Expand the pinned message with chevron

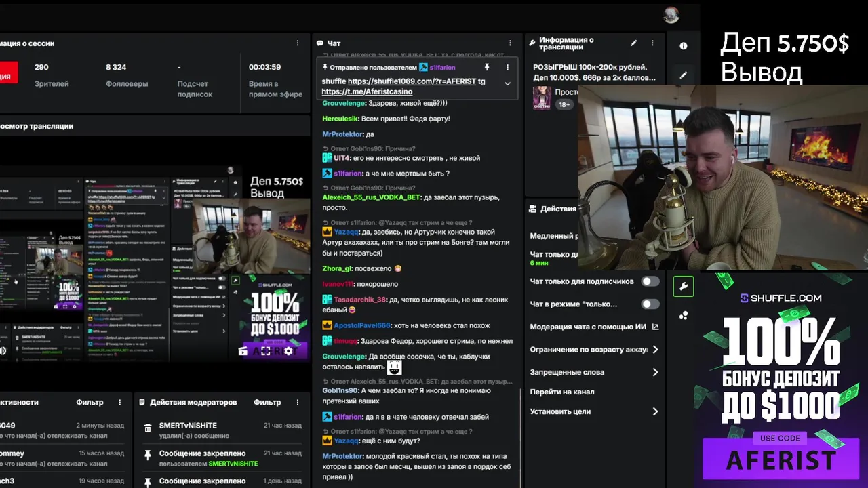507,83
